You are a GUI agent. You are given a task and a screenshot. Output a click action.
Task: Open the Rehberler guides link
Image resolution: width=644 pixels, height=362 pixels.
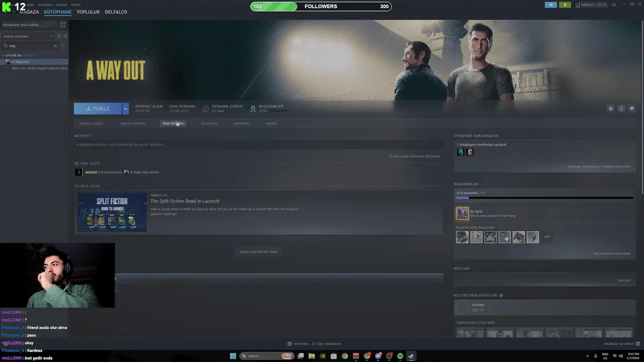[242, 123]
